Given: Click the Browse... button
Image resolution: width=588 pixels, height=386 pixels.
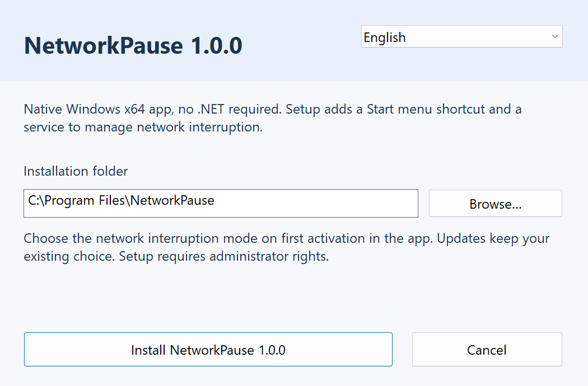Looking at the screenshot, I should click(496, 204).
